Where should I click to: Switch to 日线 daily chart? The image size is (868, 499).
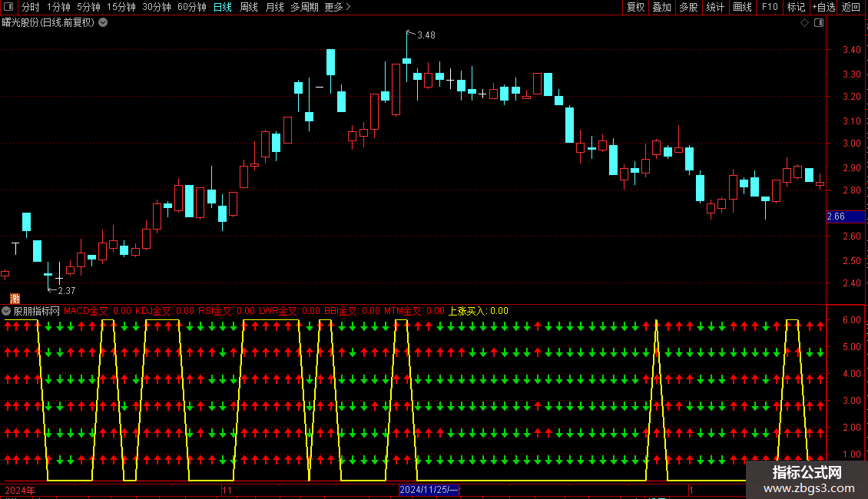[x=223, y=7]
